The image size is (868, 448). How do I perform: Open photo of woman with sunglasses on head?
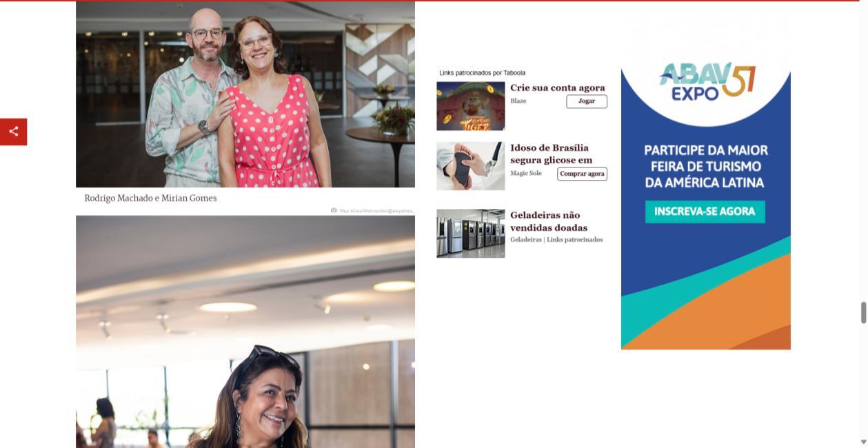tap(245, 332)
